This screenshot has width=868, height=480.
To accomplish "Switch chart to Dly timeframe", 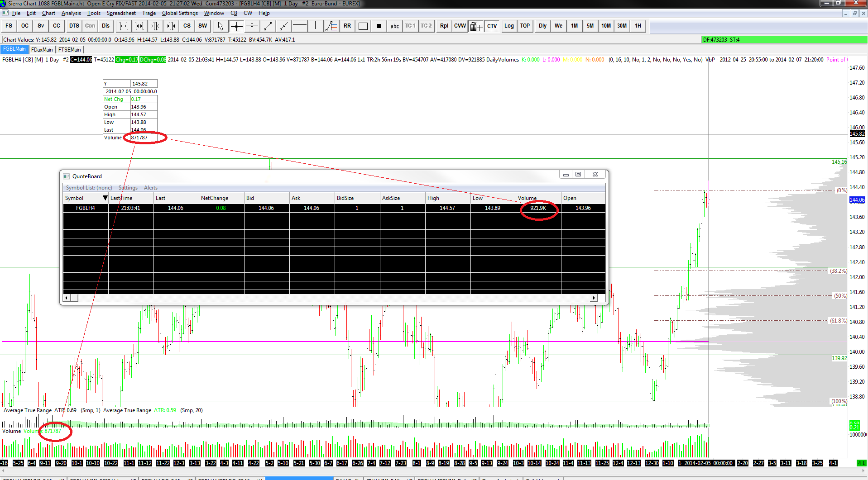I will 543,26.
